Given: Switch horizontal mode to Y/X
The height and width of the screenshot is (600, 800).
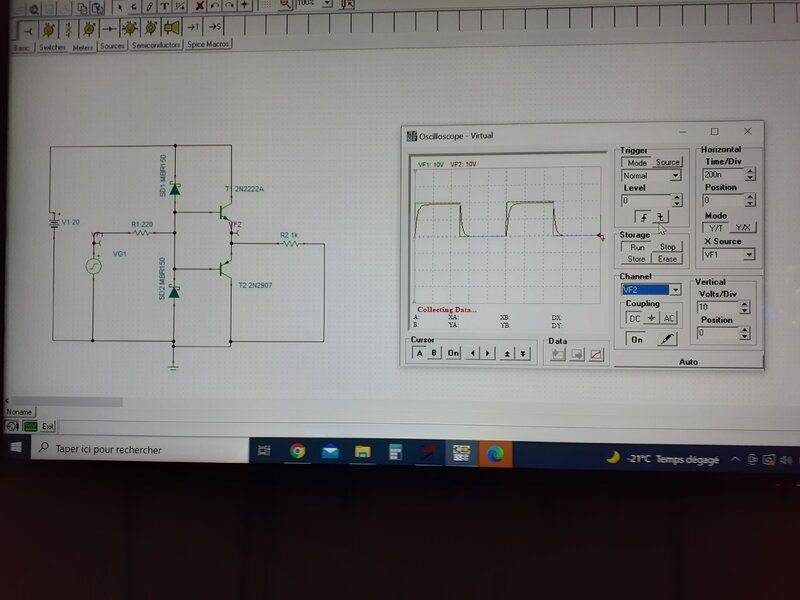Looking at the screenshot, I should point(743,228).
